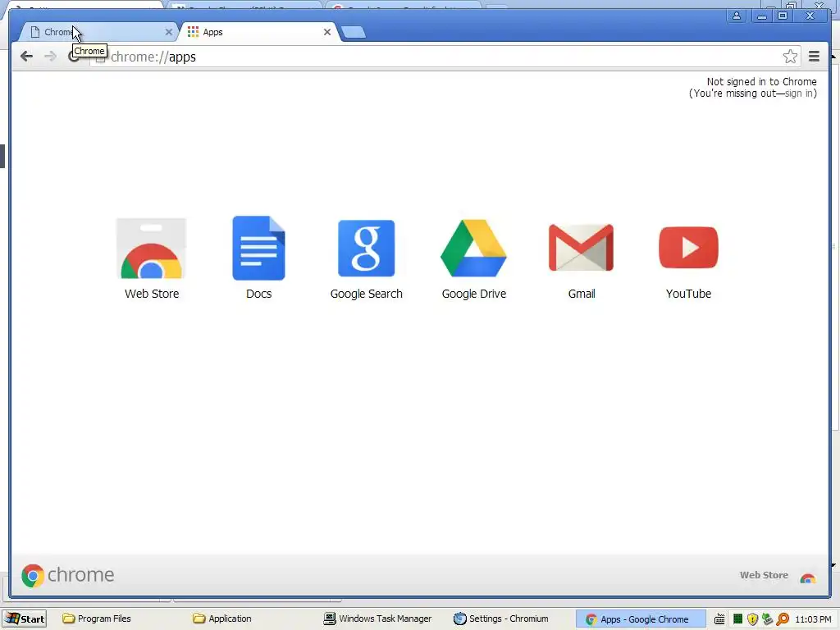Bookmark this page with the star icon
Screen dimensions: 840x630
coord(790,57)
